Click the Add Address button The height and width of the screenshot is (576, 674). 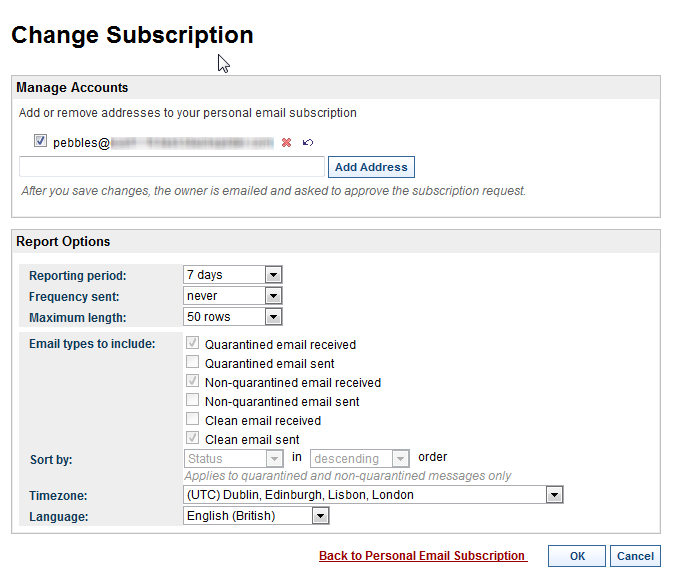[371, 167]
